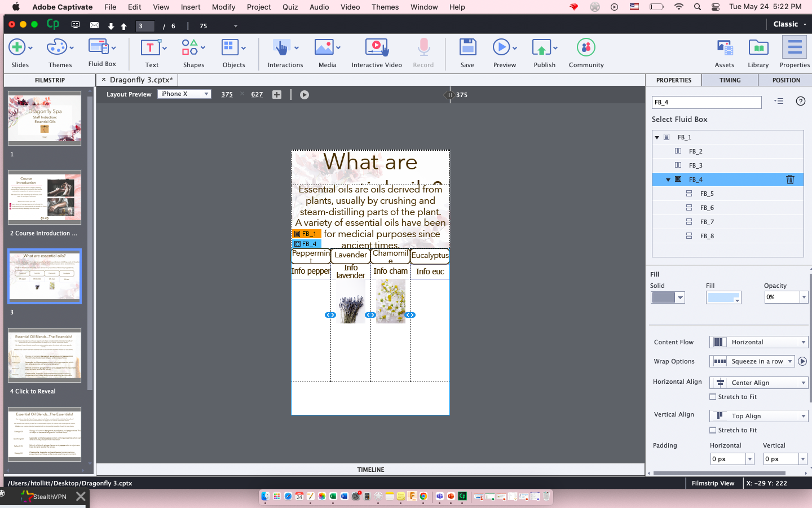Enable Stretch to Fit under Horizontal Align

click(x=713, y=397)
